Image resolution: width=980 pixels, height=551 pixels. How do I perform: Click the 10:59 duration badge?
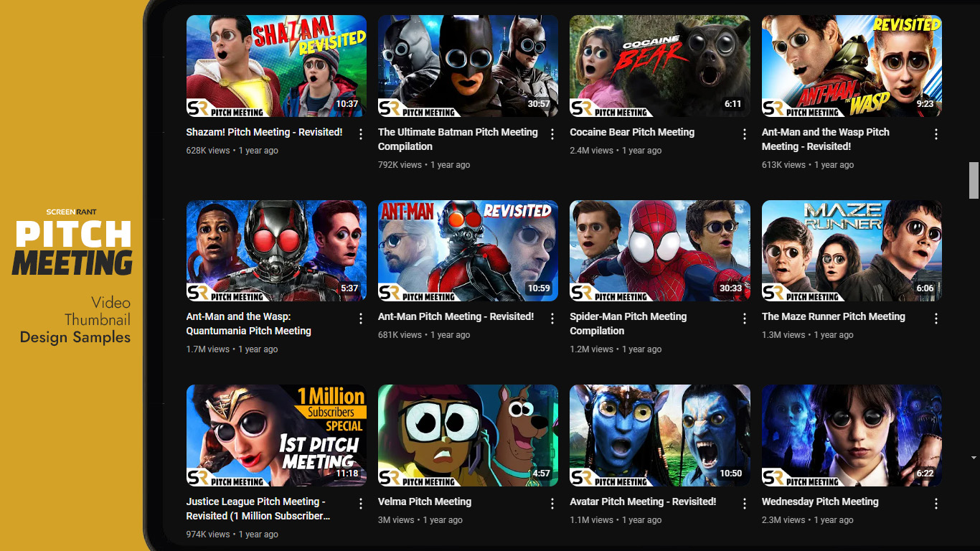pyautogui.click(x=539, y=288)
